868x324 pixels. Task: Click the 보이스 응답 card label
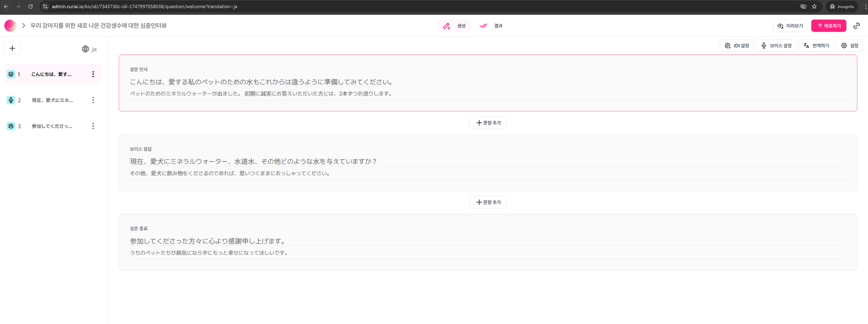pyautogui.click(x=141, y=149)
